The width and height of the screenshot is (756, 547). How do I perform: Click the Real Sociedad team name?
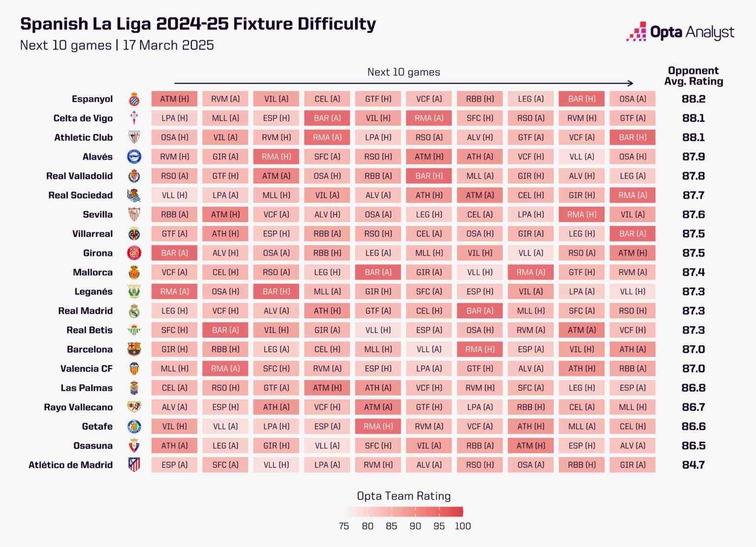80,195
